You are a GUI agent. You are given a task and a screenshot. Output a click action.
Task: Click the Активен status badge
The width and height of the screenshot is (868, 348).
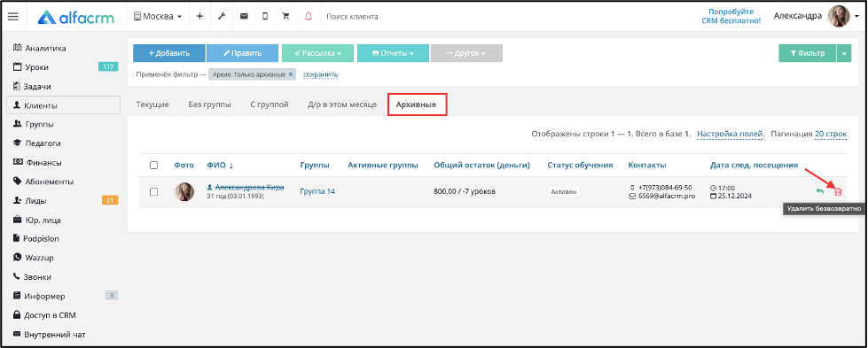pos(564,191)
